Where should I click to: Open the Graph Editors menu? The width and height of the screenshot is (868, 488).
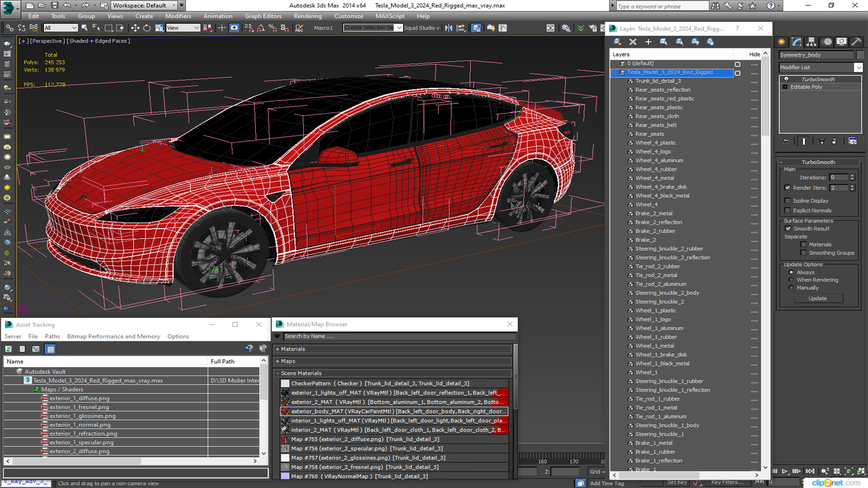263,16
